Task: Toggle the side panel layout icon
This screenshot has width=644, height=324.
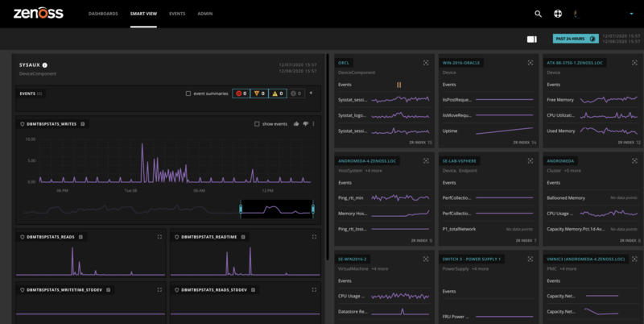Action: [x=532, y=39]
